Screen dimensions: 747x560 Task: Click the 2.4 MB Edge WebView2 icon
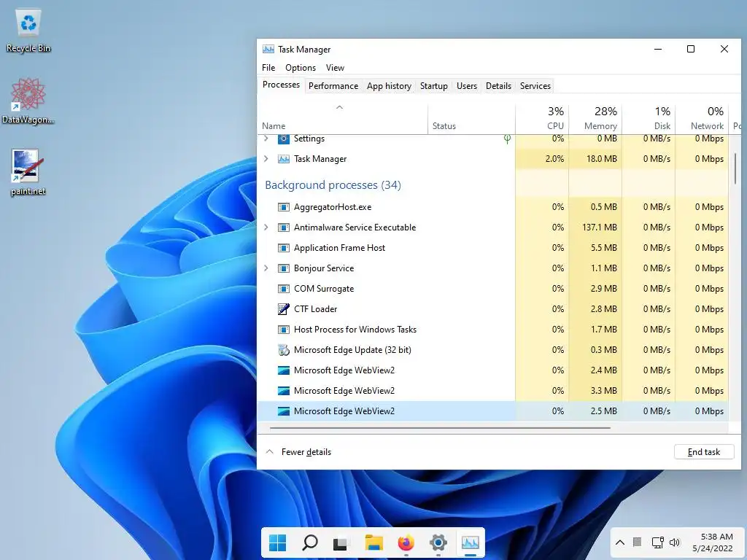(284, 370)
